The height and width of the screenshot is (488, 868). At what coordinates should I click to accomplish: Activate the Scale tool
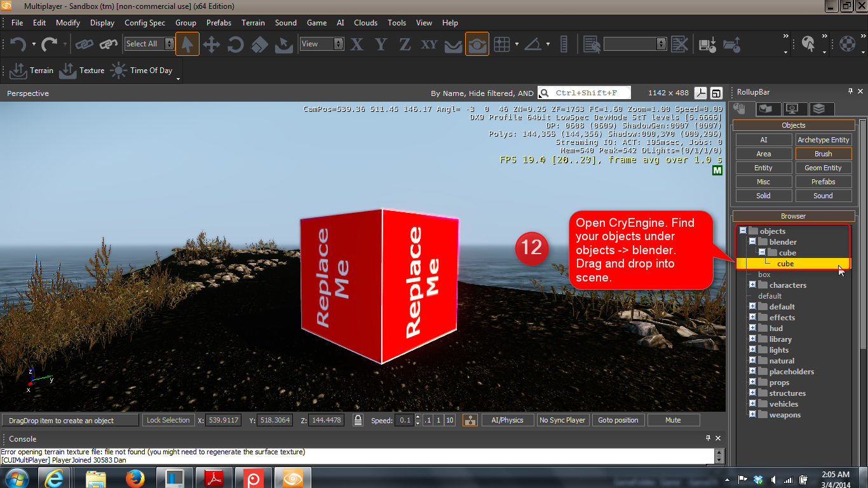point(259,44)
